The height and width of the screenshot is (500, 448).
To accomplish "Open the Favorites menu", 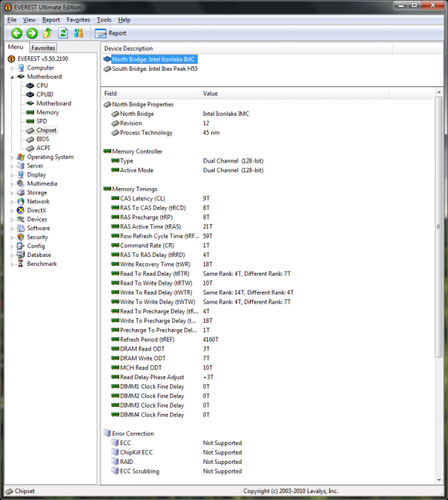I will click(x=78, y=19).
